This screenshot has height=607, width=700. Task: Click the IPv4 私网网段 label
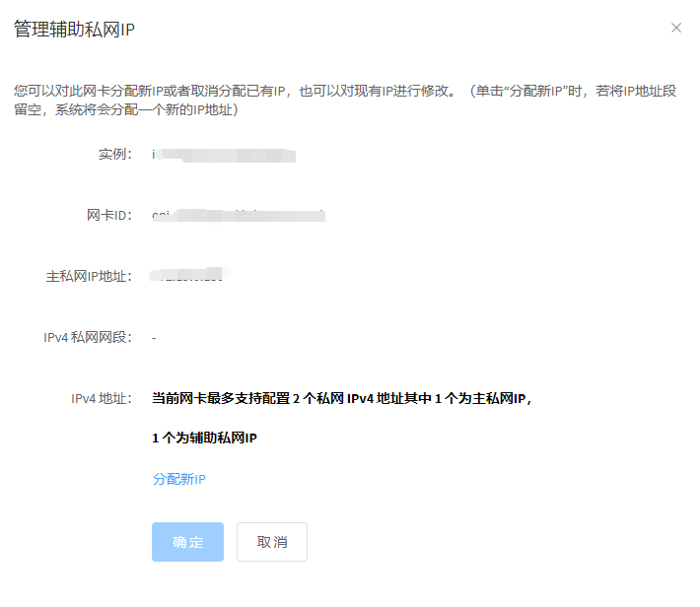click(x=87, y=337)
